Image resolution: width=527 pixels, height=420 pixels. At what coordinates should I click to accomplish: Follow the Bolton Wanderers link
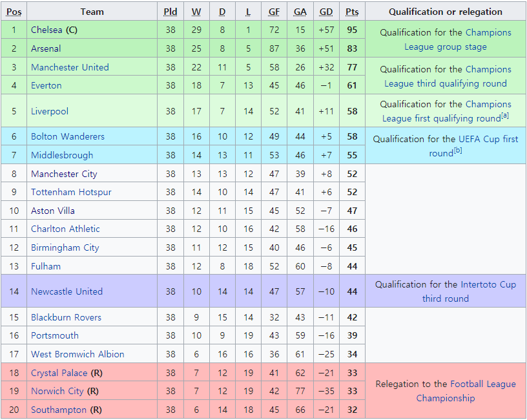tap(68, 136)
